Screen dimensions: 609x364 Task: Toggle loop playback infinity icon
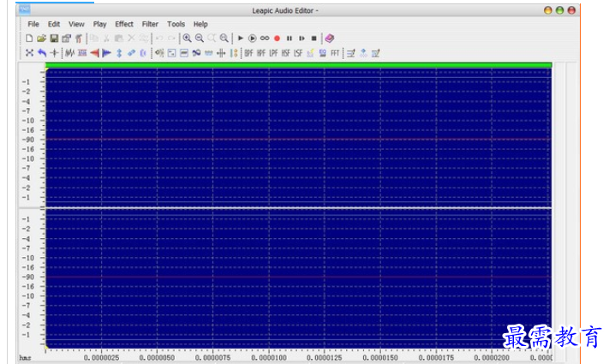pos(265,39)
